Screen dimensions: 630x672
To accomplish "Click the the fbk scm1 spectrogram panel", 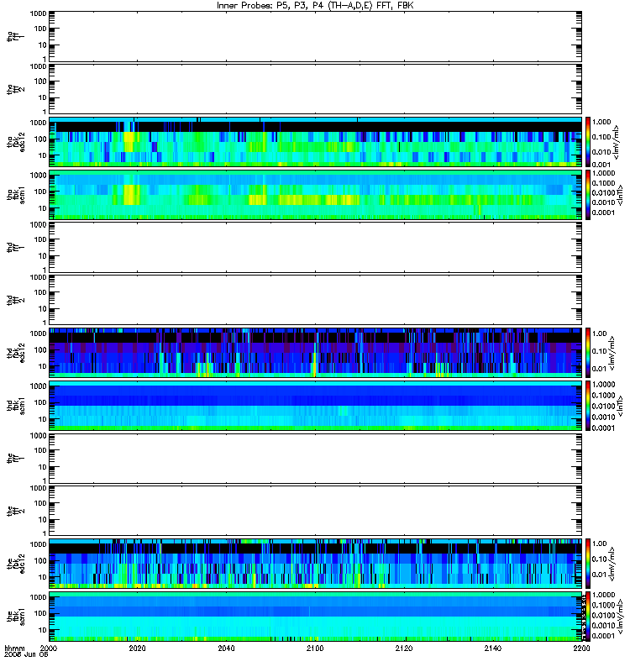I will (x=315, y=617).
